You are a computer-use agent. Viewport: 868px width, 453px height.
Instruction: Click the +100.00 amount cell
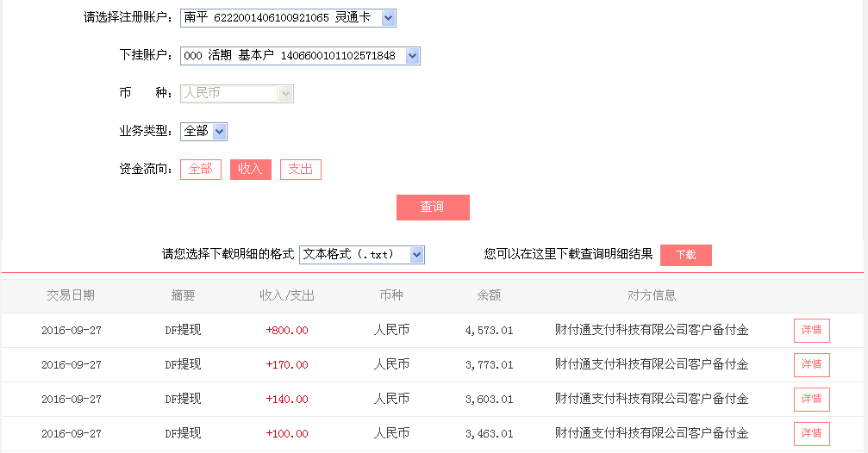(x=287, y=434)
